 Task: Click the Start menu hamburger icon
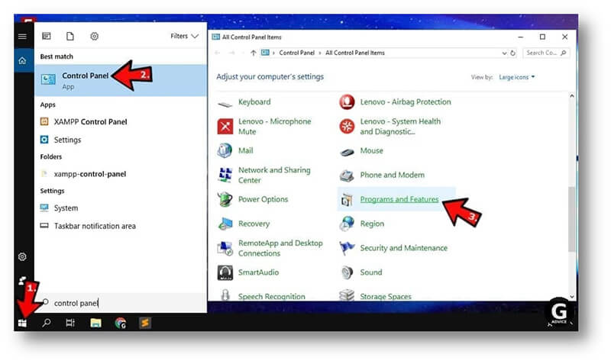23,36
